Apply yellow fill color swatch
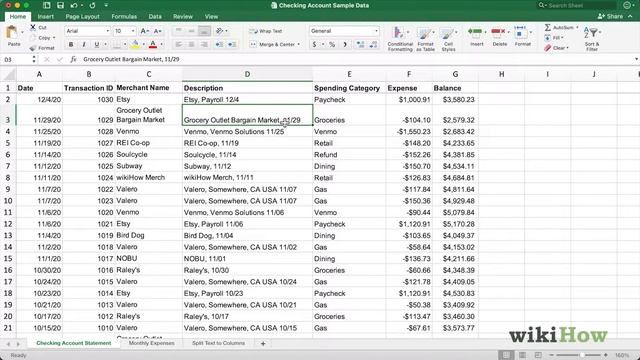Image resolution: width=640 pixels, height=360 pixels. tap(135, 44)
